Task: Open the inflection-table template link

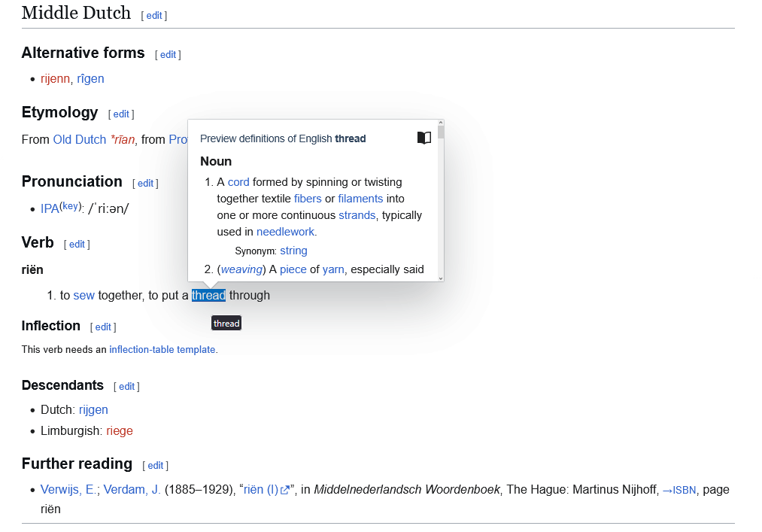Action: pyautogui.click(x=162, y=350)
